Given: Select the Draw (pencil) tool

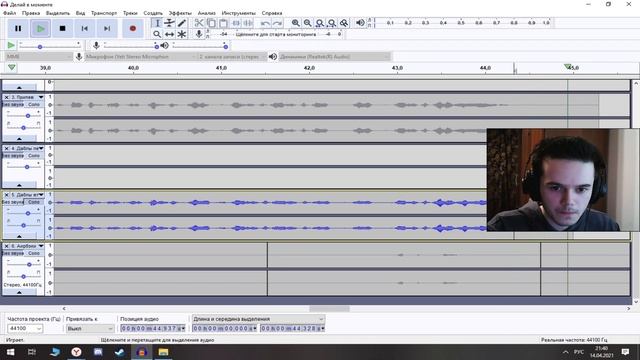Looking at the screenshot, I should [182, 23].
